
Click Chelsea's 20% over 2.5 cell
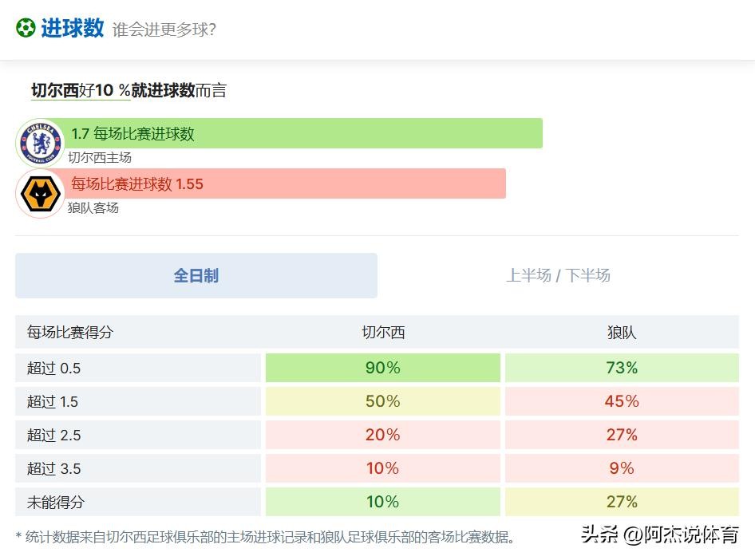pyautogui.click(x=383, y=435)
